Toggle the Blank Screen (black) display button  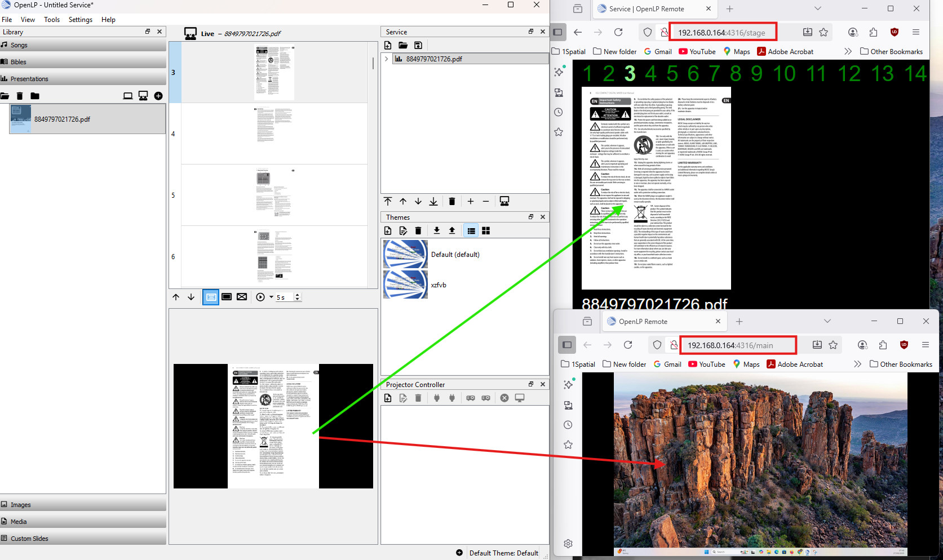pyautogui.click(x=227, y=297)
